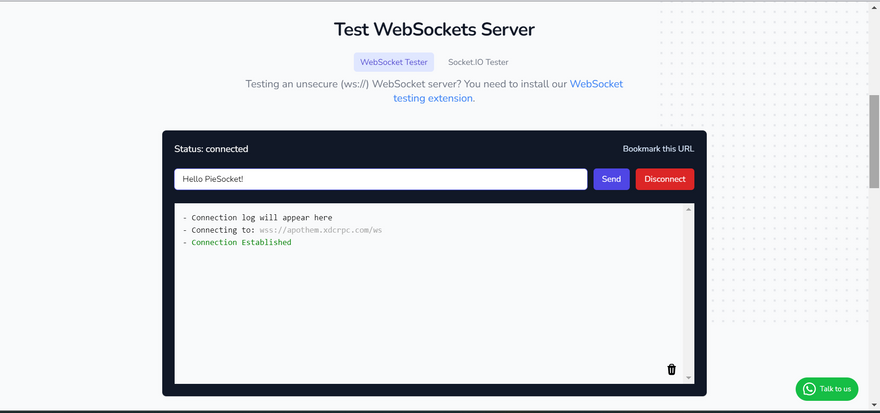Click the Status: connected label
880x413 pixels.
211,149
